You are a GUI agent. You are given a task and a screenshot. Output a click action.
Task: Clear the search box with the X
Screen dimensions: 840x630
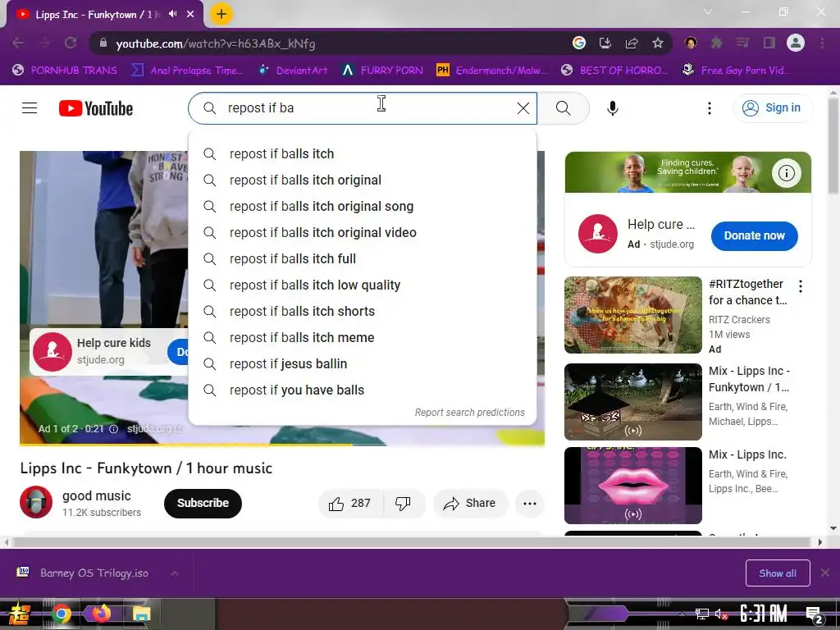523,108
